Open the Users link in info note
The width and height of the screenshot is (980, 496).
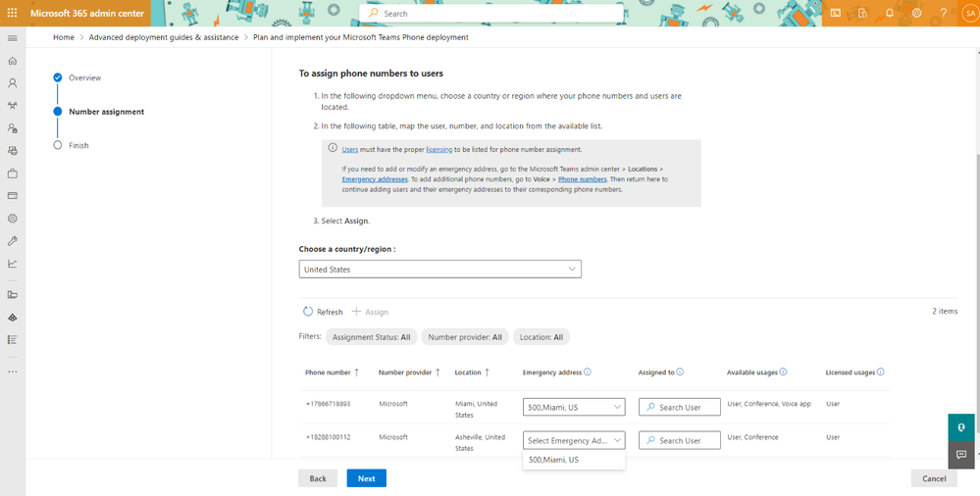click(350, 150)
